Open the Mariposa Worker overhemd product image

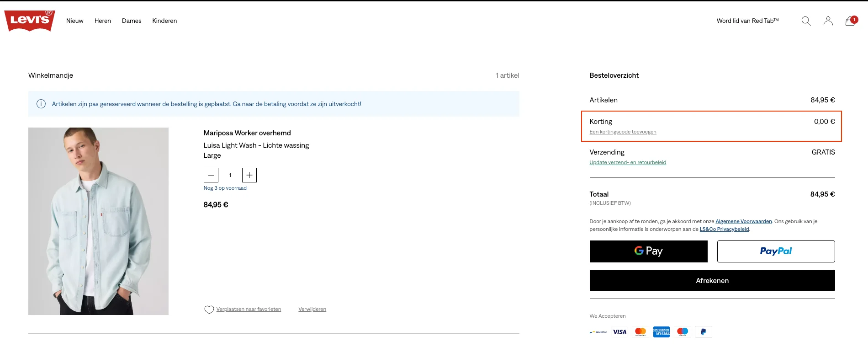click(98, 221)
